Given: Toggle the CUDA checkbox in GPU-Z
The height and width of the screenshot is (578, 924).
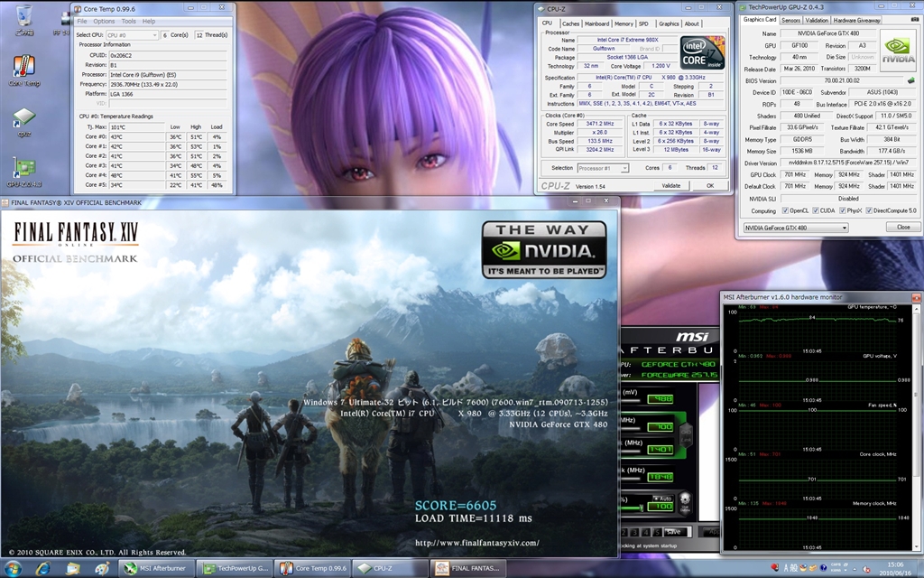Looking at the screenshot, I should click(814, 210).
